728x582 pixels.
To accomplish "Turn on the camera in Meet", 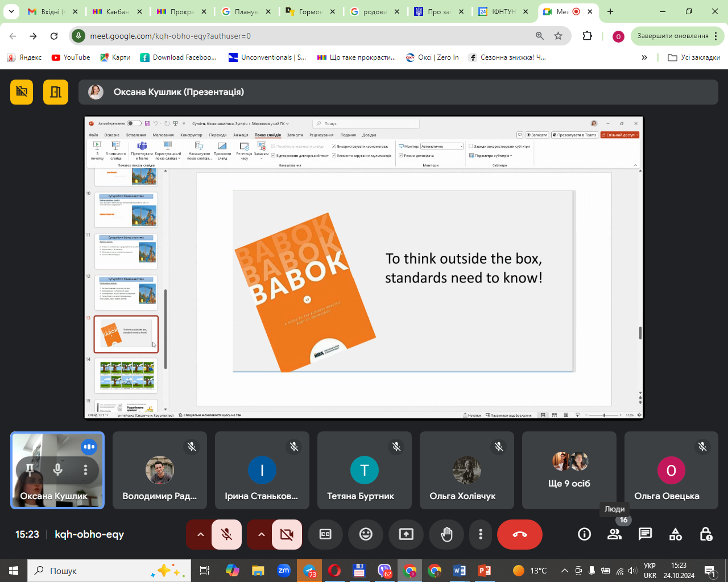I will 287,534.
